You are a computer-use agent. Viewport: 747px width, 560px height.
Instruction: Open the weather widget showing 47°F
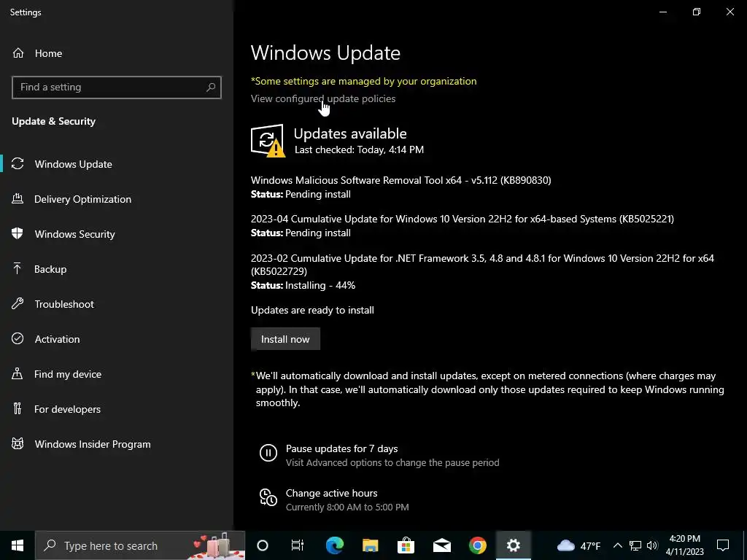[x=578, y=545]
